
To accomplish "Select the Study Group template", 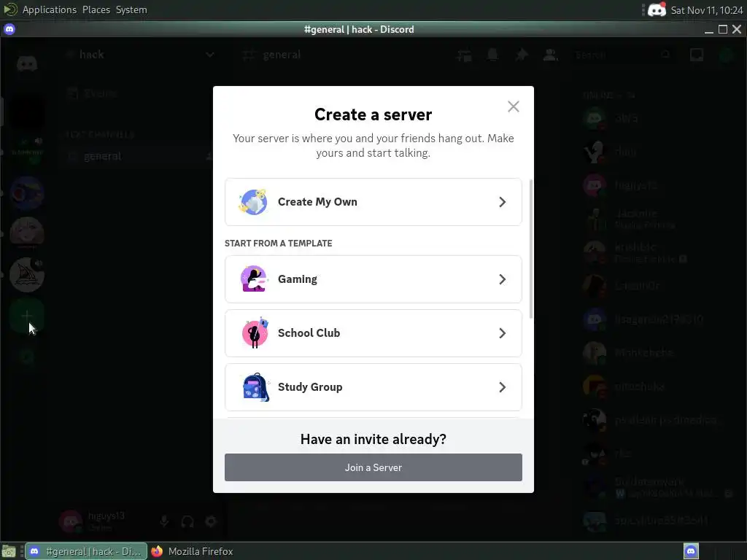I will (x=373, y=386).
